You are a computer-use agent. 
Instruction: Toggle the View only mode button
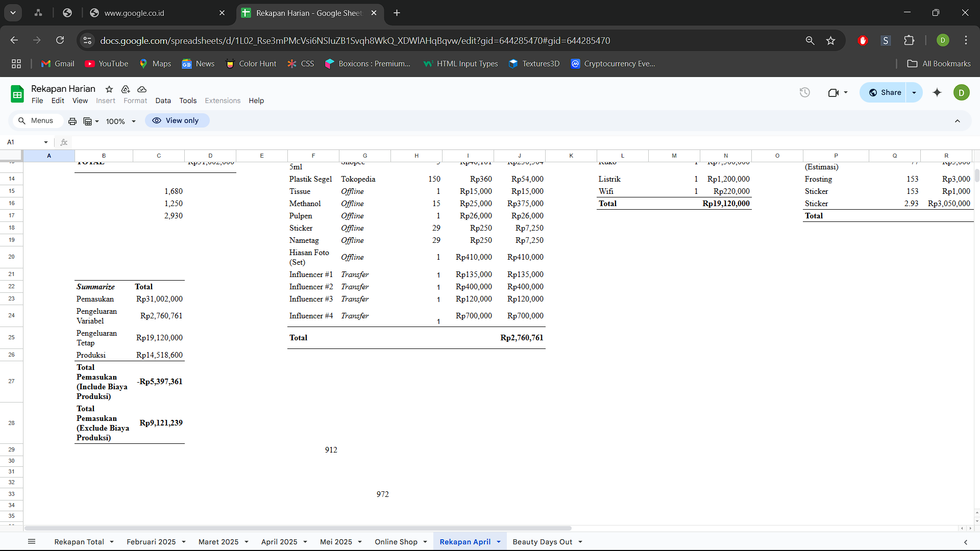pos(177,121)
